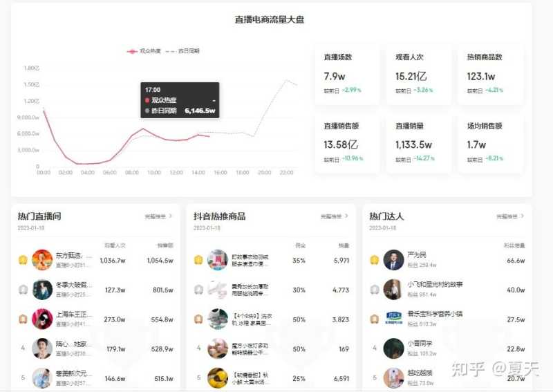Click the 1,036.7w viewer count

[x=113, y=261]
